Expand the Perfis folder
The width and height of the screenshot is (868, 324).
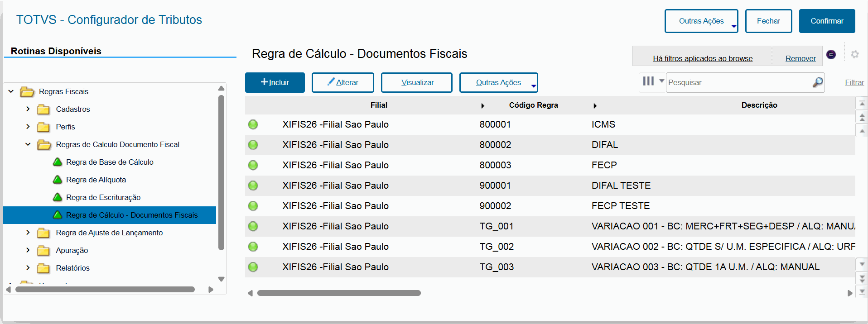click(28, 127)
